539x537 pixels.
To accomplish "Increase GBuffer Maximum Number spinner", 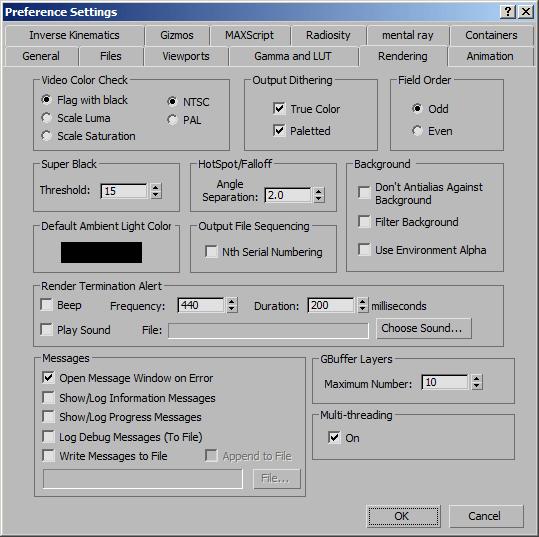I will point(476,379).
